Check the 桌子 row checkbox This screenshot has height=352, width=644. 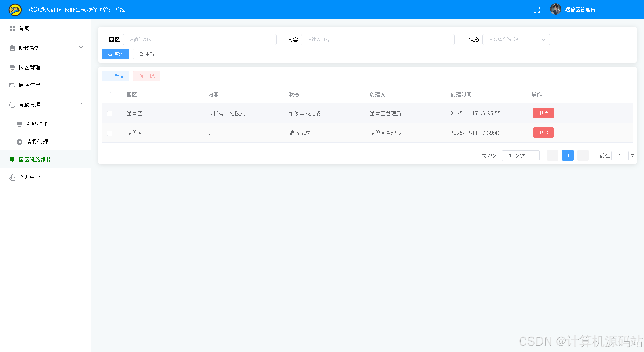(110, 133)
